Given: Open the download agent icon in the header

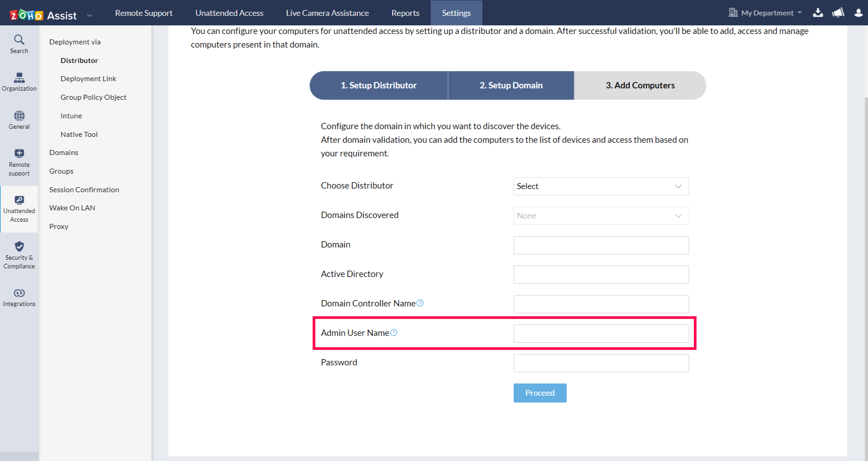Looking at the screenshot, I should pyautogui.click(x=818, y=13).
